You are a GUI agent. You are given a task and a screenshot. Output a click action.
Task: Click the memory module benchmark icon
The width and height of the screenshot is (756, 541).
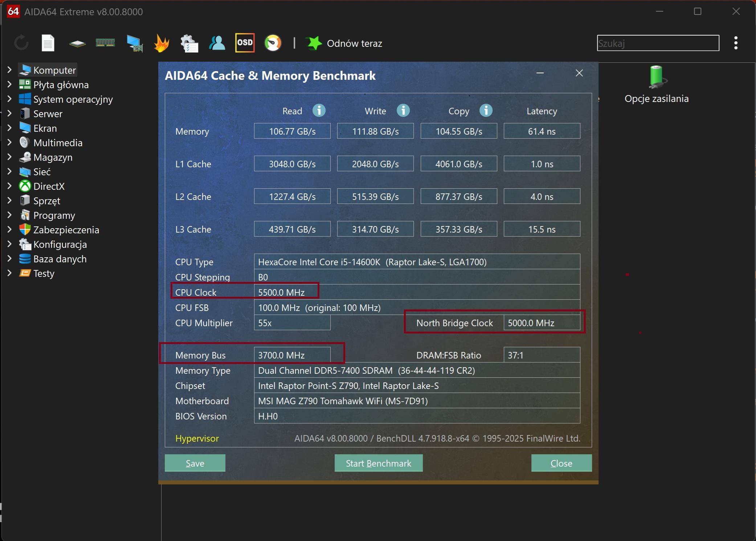(105, 43)
